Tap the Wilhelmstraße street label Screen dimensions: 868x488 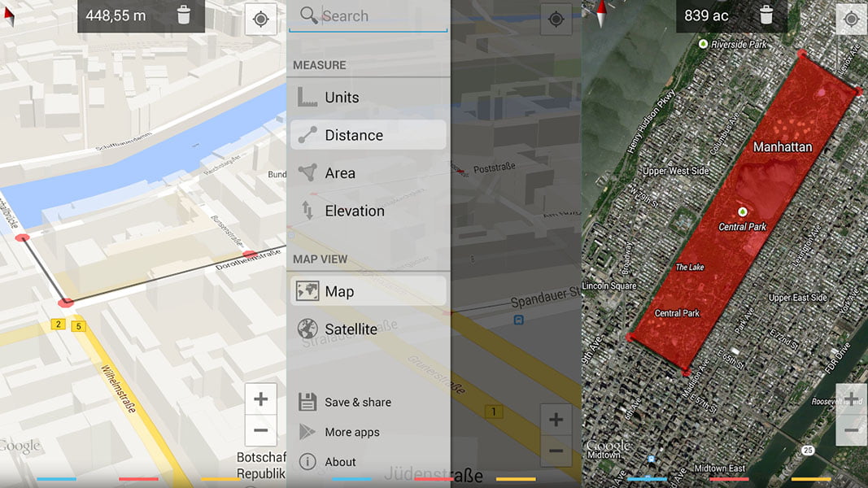(119, 389)
